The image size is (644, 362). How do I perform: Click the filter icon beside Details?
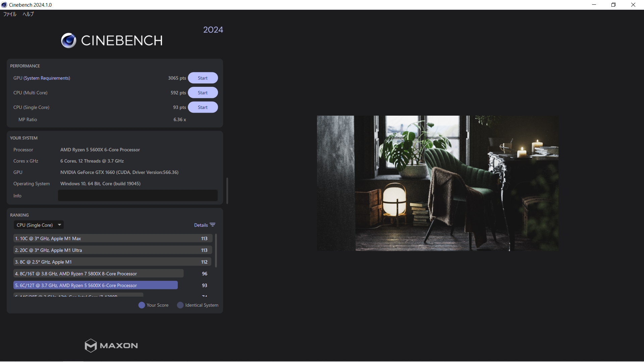pos(213,225)
